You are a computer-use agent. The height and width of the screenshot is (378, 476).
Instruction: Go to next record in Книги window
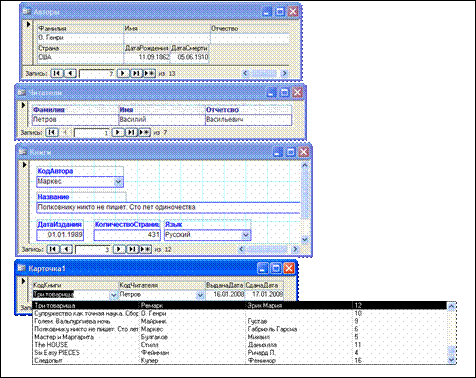point(119,249)
